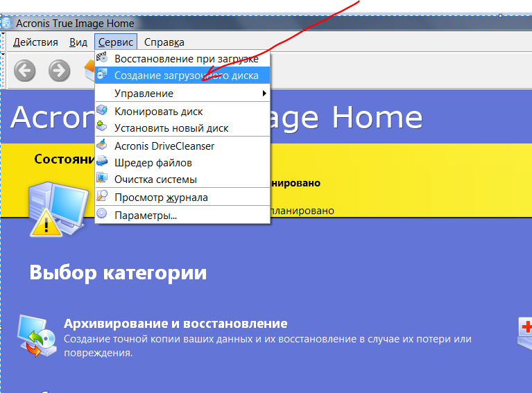532x393 pixels.
Task: Choose Установить новый диск
Action: coord(182,128)
